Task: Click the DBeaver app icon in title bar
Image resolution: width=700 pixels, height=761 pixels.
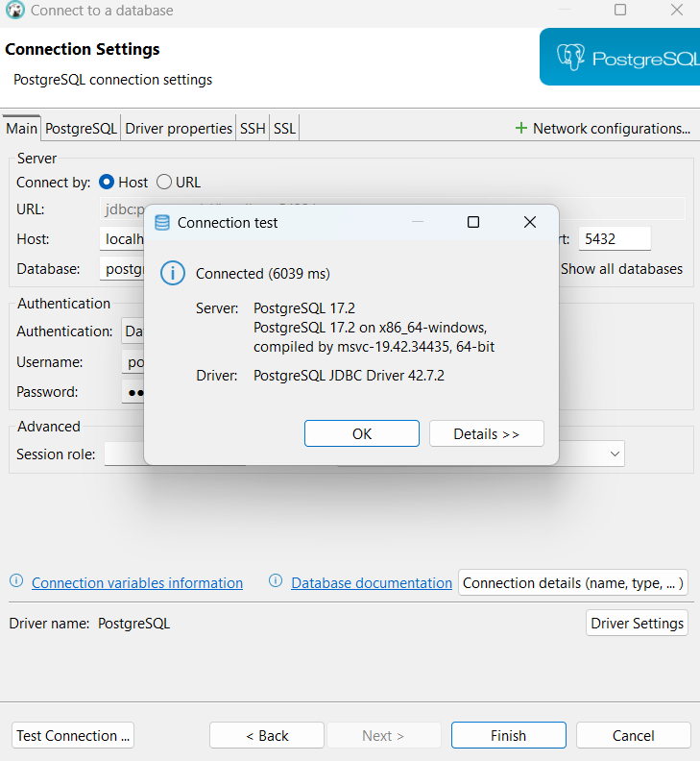Action: tap(15, 10)
